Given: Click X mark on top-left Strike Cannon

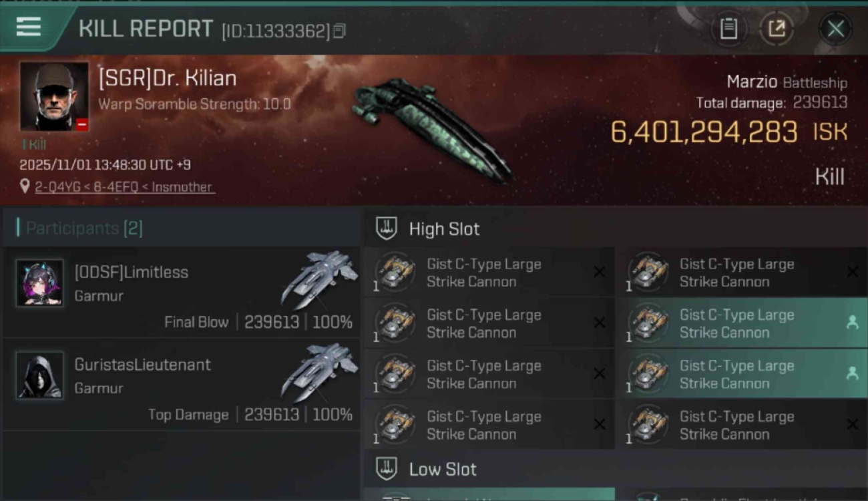Looking at the screenshot, I should click(x=599, y=272).
